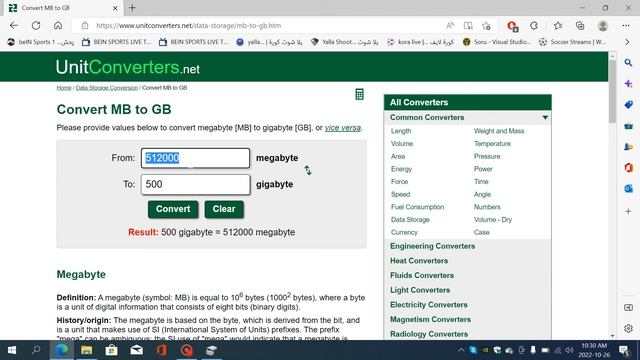Open the Length converter link

click(400, 131)
